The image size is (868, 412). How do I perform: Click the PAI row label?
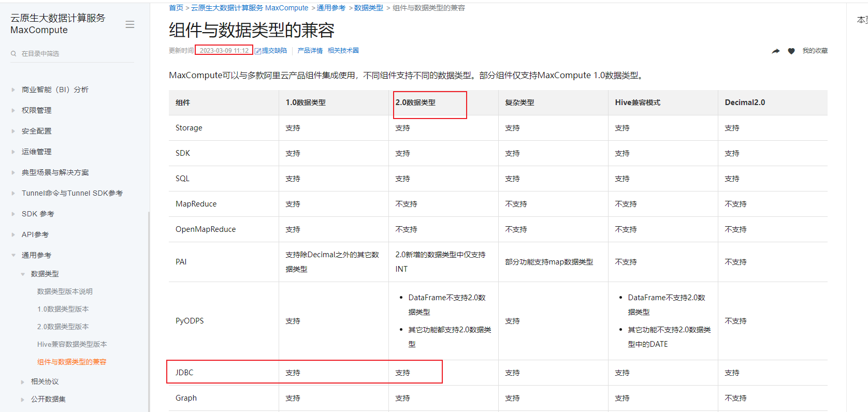(181, 262)
